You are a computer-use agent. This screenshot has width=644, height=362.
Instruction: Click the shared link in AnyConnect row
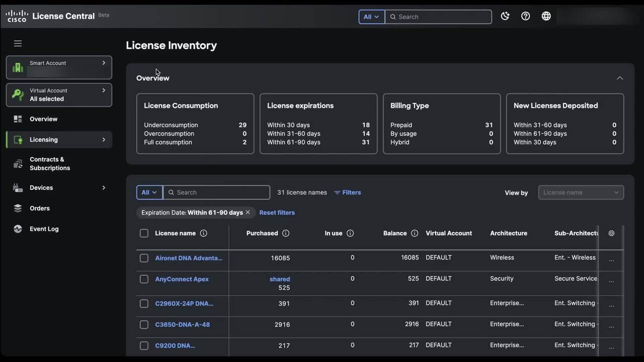coord(280,279)
